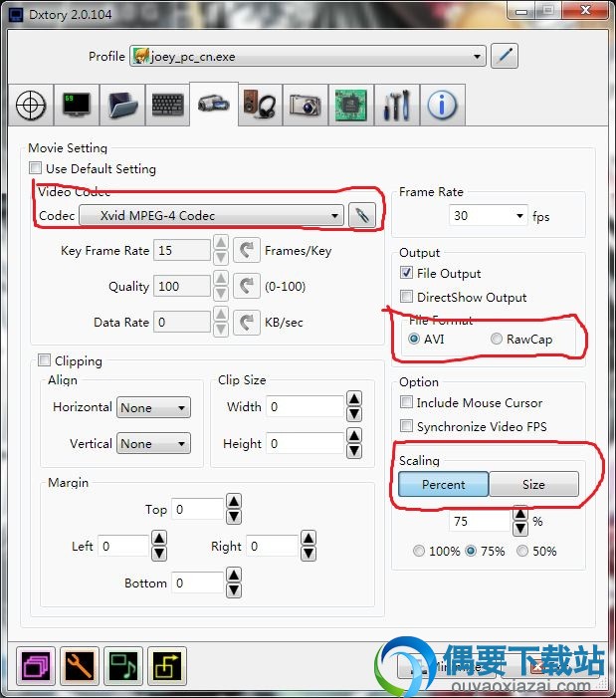Select 100% scaling option

(419, 551)
